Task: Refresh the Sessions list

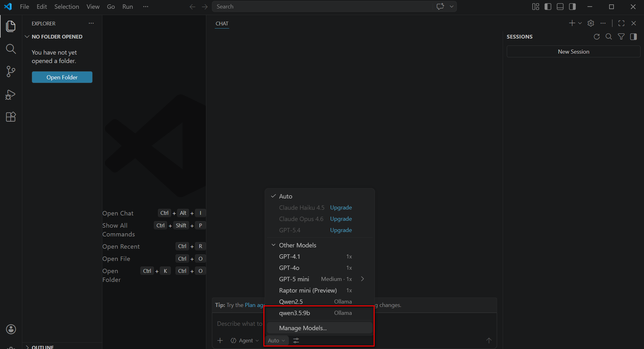Action: click(x=597, y=37)
